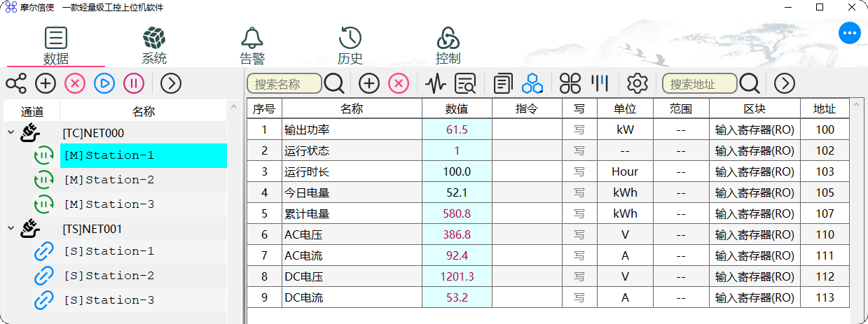Select the 今日电量 name cell
Image resolution: width=868 pixels, height=324 pixels.
click(352, 192)
